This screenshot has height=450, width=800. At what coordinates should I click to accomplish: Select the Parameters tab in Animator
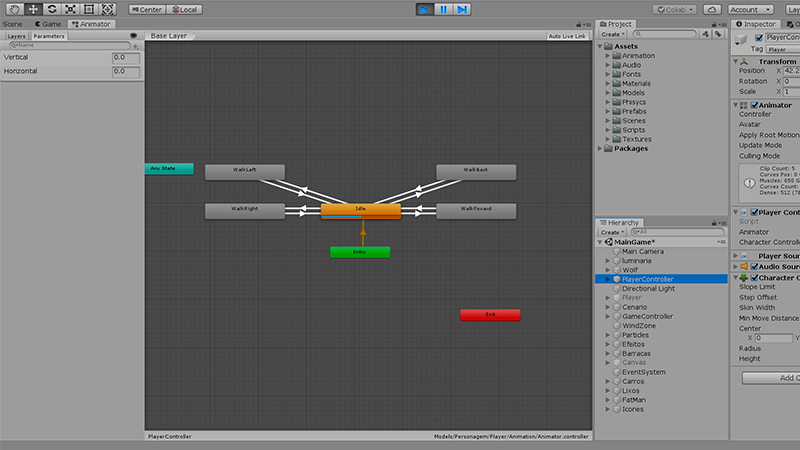pos(49,36)
